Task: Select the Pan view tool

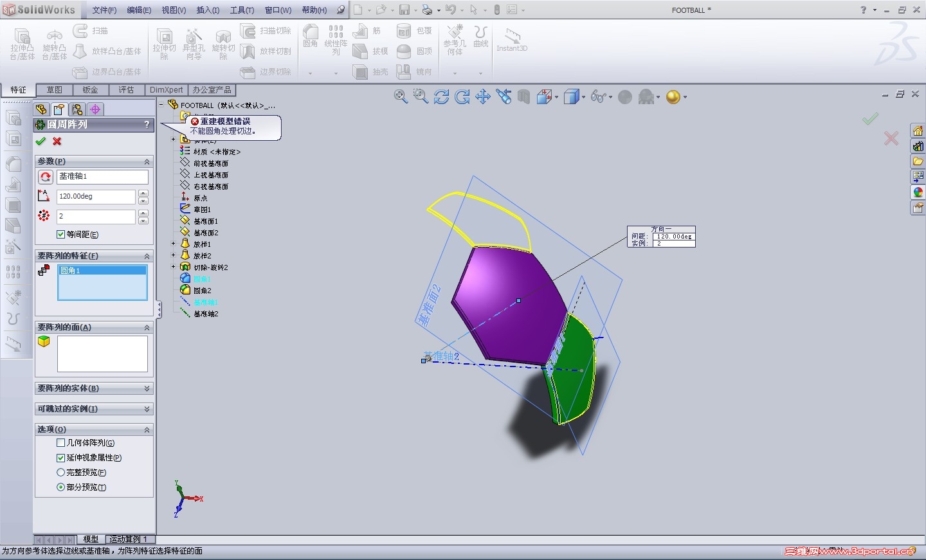Action: pyautogui.click(x=482, y=96)
